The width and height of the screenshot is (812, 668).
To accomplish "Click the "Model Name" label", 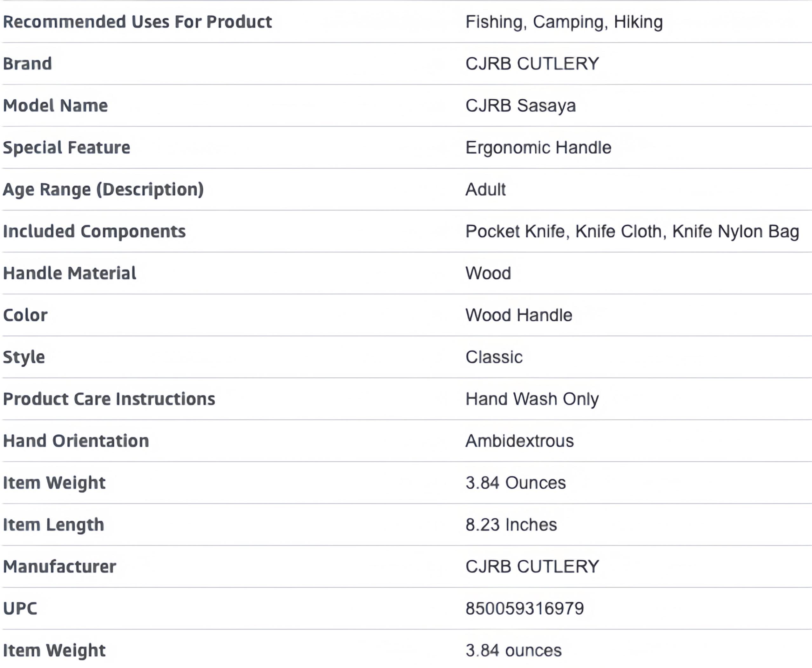I will 56,106.
